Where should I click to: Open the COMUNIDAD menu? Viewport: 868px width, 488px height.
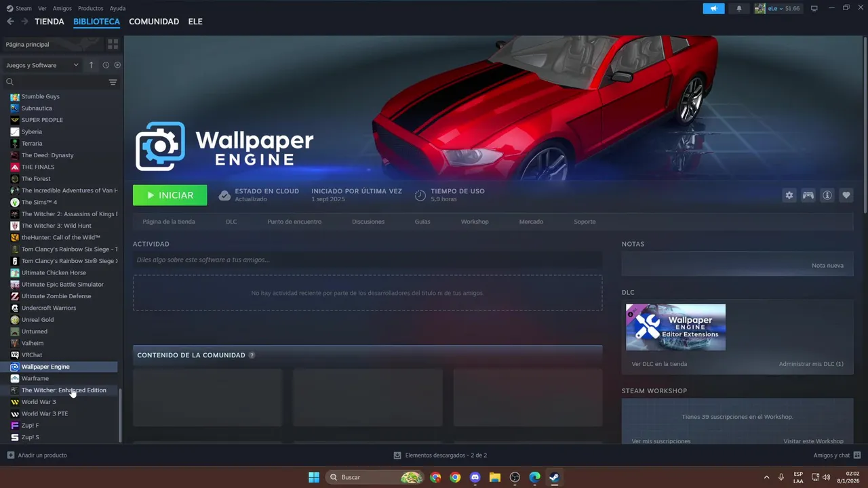pos(154,22)
